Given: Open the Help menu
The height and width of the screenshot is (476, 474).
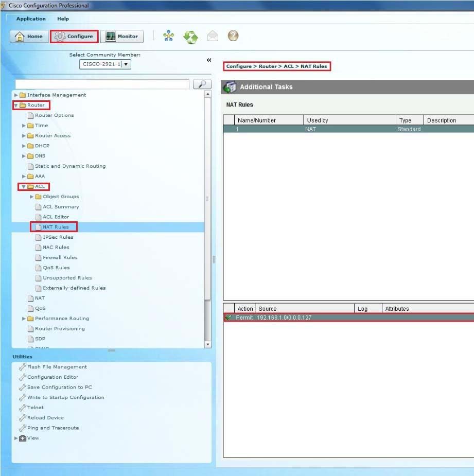Looking at the screenshot, I should [63, 19].
